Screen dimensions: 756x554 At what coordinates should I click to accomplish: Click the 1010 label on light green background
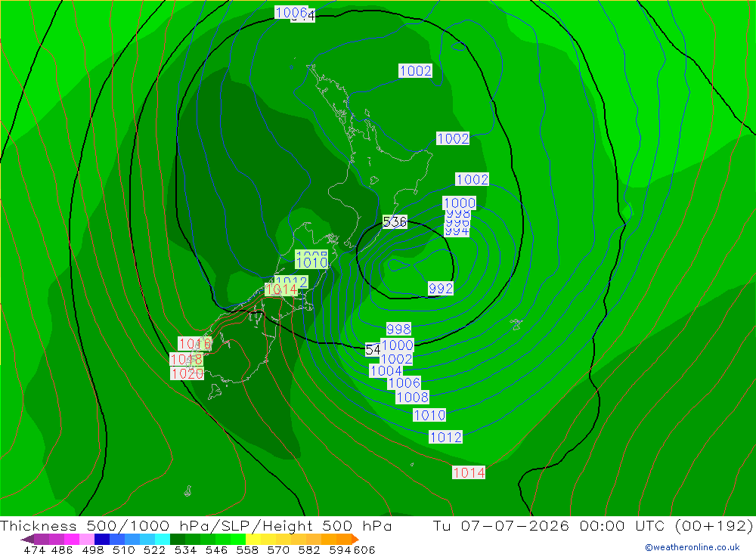coord(312,263)
